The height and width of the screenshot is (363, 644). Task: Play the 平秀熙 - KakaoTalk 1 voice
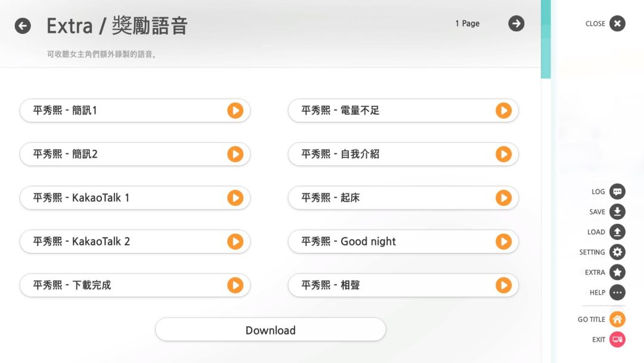click(235, 198)
